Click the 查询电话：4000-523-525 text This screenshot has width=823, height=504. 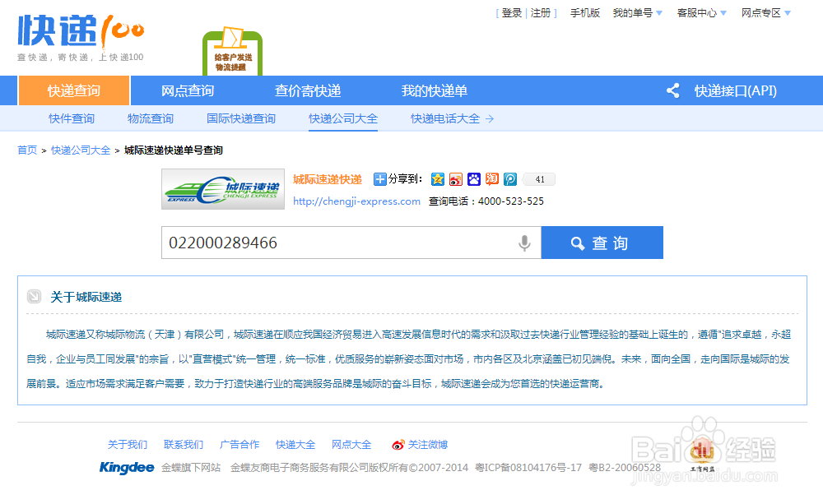click(x=486, y=201)
